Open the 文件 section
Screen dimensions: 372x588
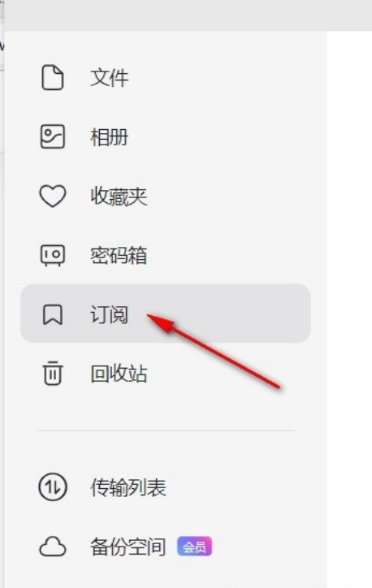[110, 78]
